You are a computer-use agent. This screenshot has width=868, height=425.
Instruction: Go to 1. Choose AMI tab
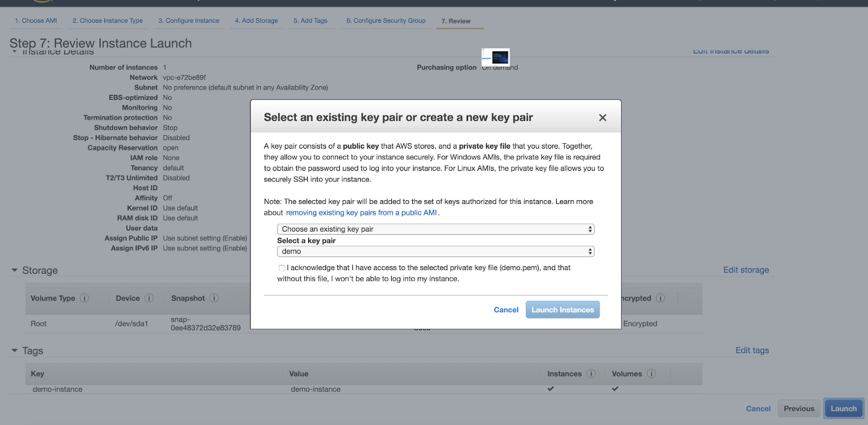tap(36, 20)
